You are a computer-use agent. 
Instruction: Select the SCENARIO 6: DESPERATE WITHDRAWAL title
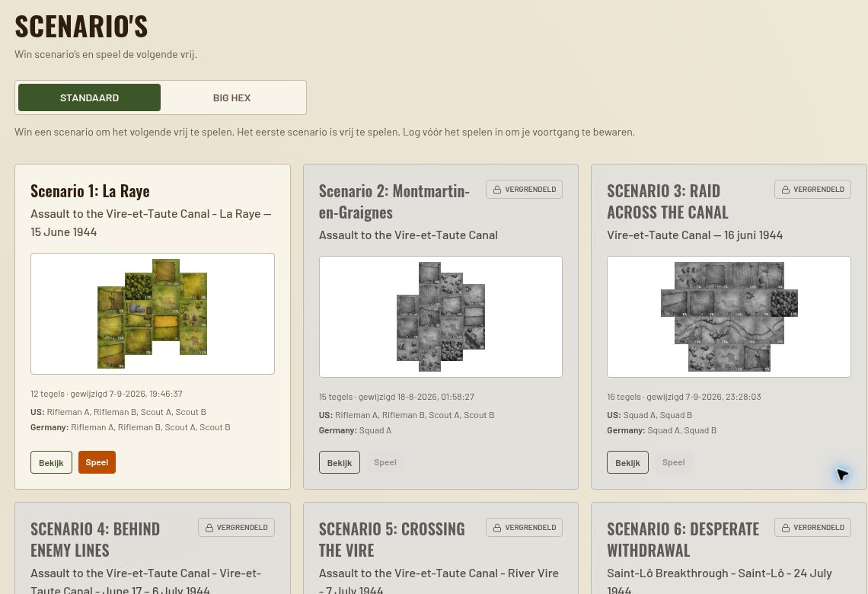(683, 540)
